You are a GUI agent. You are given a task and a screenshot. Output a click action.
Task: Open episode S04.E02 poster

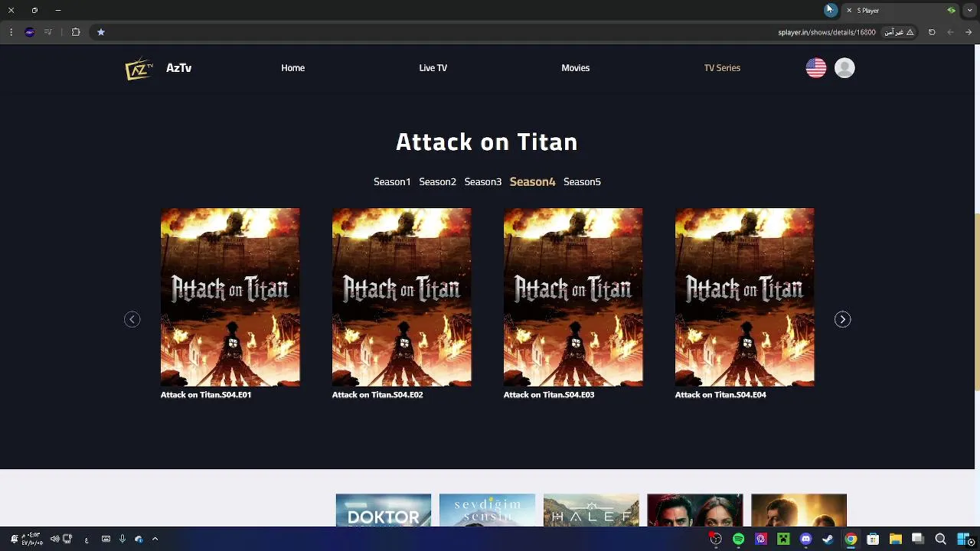(402, 297)
